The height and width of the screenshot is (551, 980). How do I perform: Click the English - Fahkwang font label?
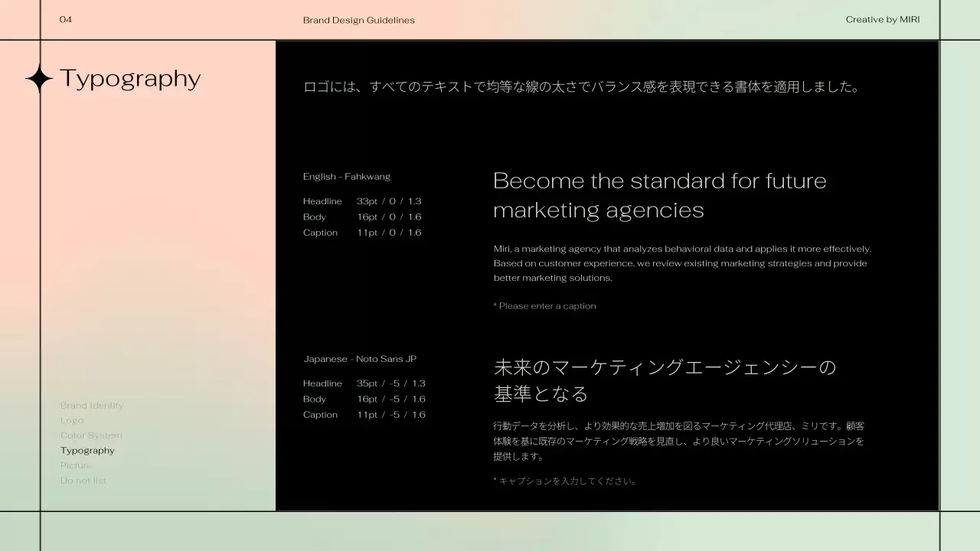tap(346, 177)
